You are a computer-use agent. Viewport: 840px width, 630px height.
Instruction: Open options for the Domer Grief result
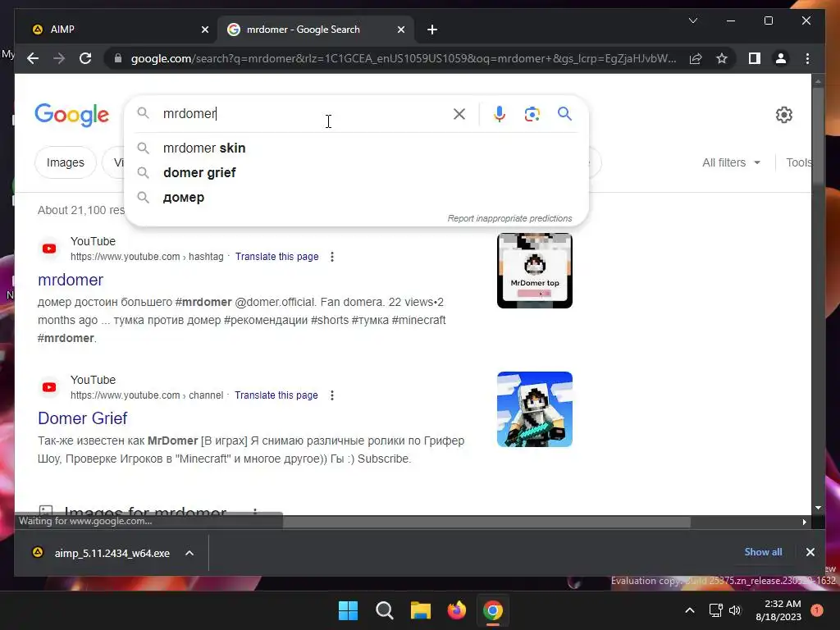[x=332, y=395]
